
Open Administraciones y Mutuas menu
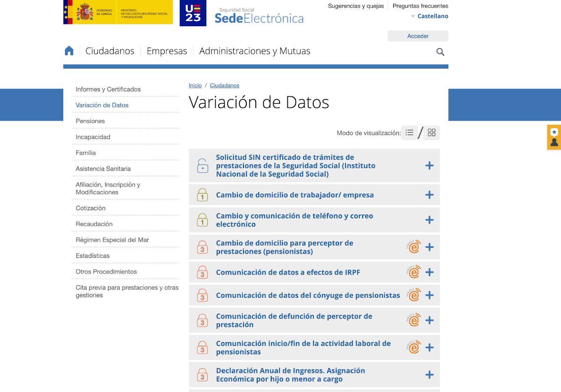(x=254, y=51)
